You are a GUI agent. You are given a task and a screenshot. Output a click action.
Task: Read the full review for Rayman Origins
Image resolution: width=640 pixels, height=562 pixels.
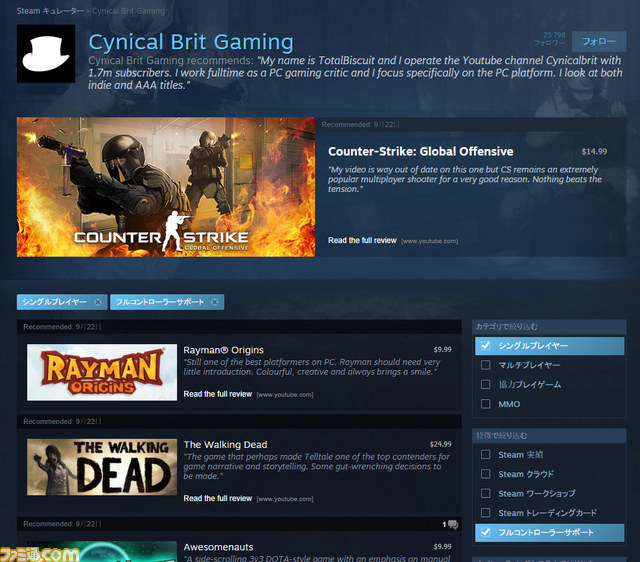218,394
